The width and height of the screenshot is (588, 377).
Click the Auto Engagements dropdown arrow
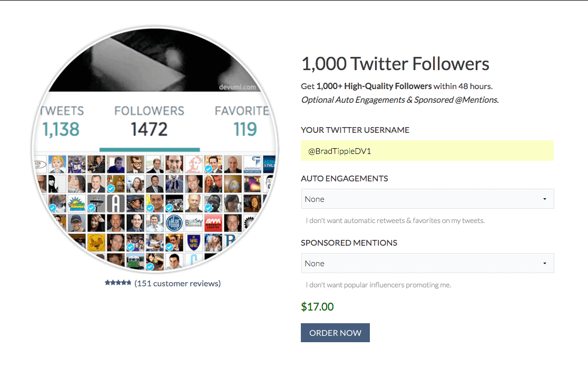pos(544,199)
